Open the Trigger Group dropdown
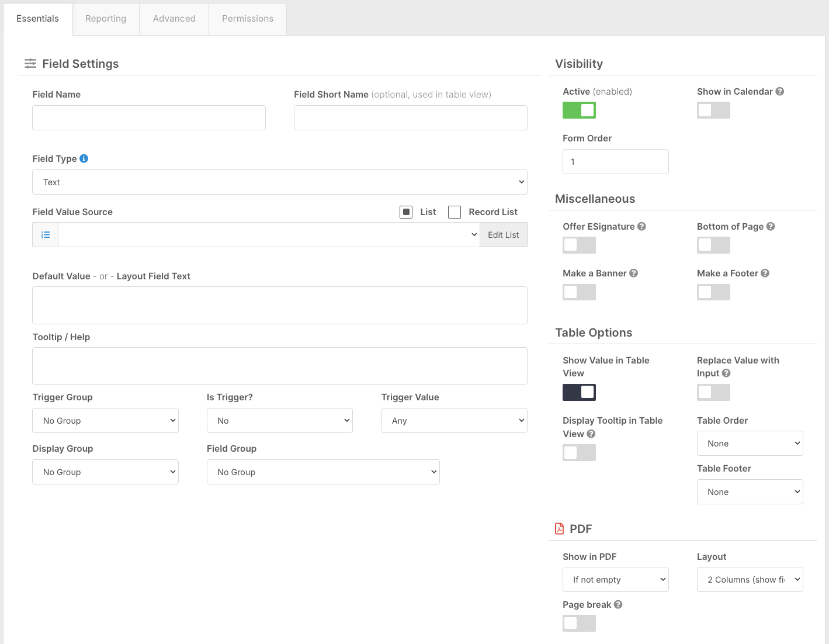 click(x=105, y=421)
